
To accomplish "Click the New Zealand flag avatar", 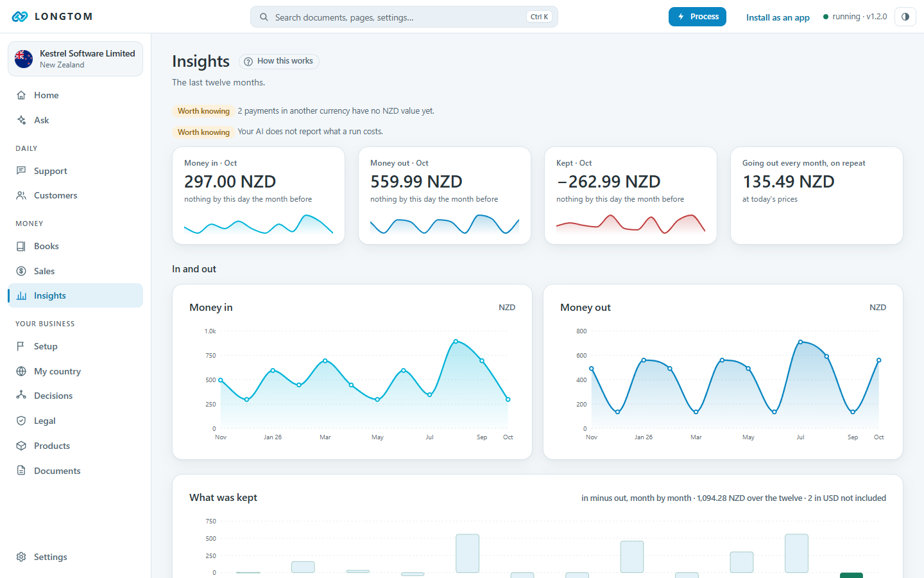I will click(24, 59).
